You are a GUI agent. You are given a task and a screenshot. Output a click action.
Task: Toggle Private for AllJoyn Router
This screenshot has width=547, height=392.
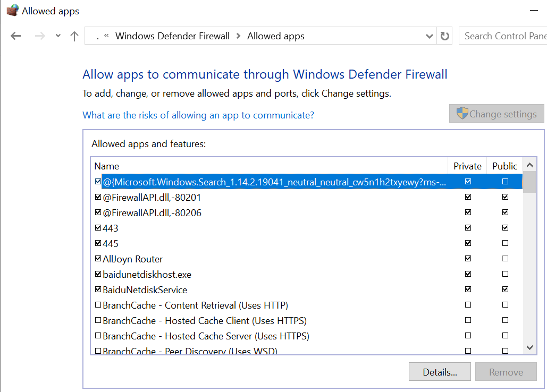[468, 259]
